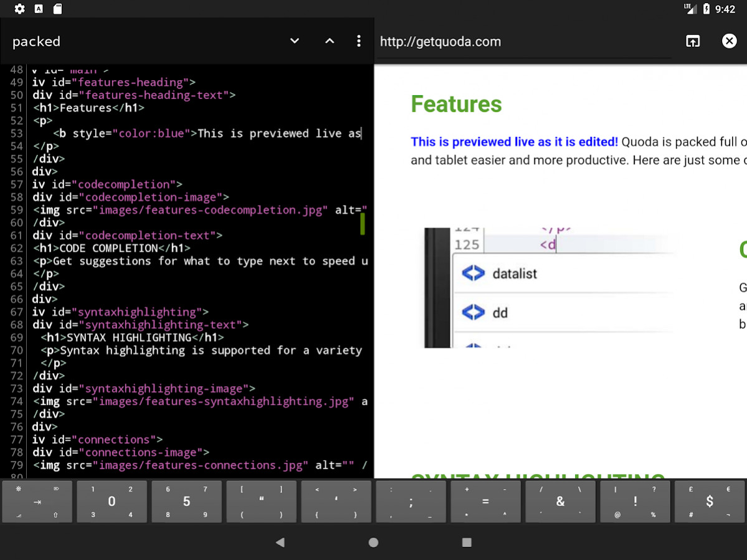Insert an exclamation mark from the extra keys row
The width and height of the screenshot is (747, 560).
point(635,501)
